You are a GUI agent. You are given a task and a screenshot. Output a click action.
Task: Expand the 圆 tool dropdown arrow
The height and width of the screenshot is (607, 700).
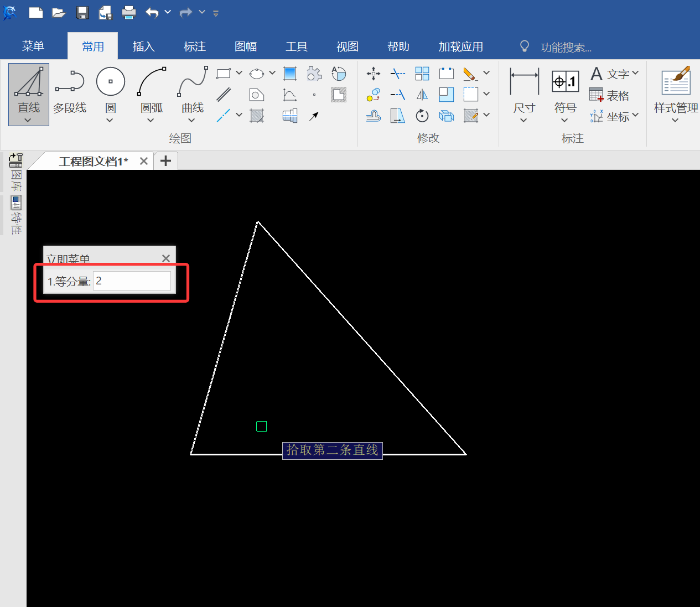click(x=110, y=120)
